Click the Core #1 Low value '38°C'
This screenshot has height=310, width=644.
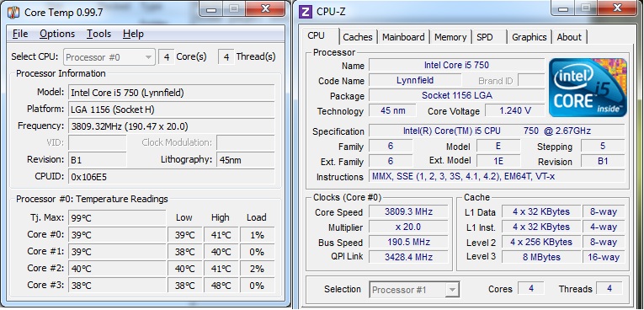click(185, 252)
